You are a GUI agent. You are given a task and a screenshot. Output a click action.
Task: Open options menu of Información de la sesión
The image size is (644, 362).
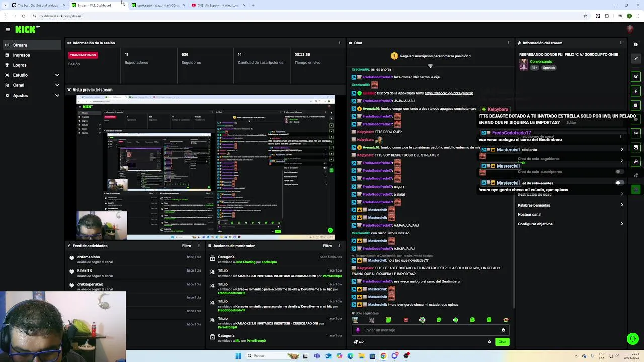coord(340,43)
